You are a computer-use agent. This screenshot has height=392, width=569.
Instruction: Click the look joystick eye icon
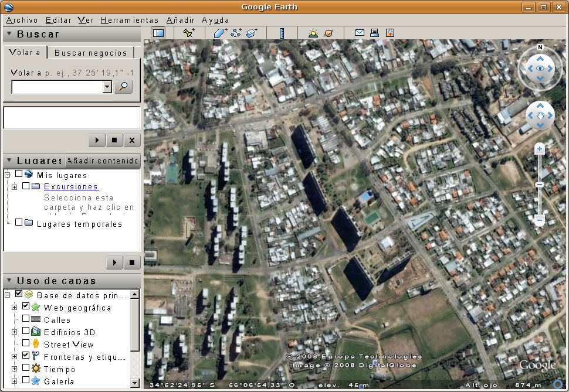tap(540, 68)
